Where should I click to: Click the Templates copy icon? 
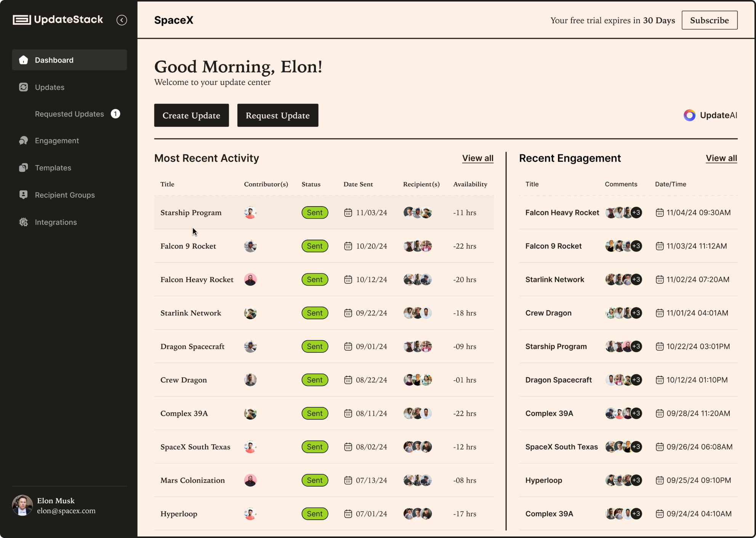(24, 168)
